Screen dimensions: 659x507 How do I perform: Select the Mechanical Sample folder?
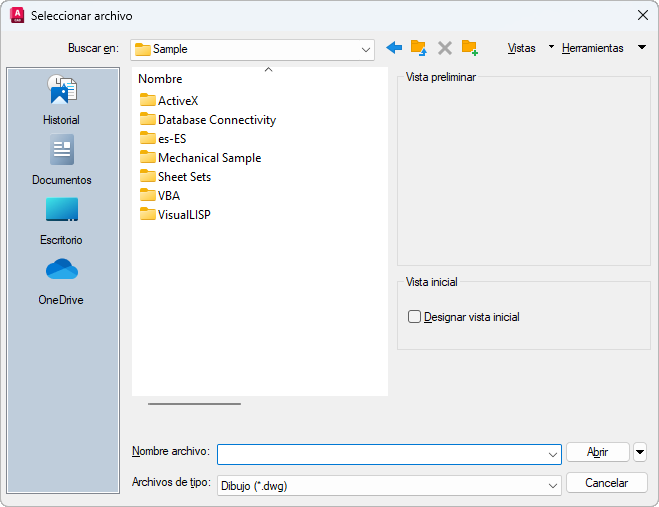point(200,158)
